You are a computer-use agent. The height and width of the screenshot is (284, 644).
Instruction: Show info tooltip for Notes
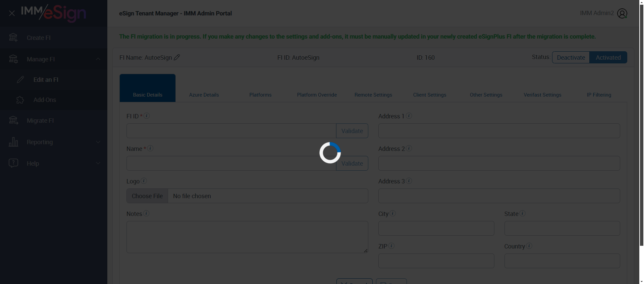point(146,213)
